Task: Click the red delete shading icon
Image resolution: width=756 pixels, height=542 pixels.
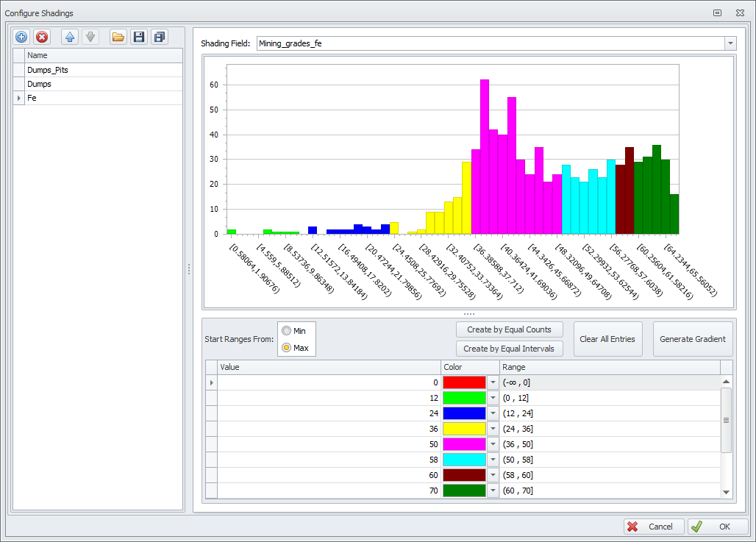Action: pos(42,37)
